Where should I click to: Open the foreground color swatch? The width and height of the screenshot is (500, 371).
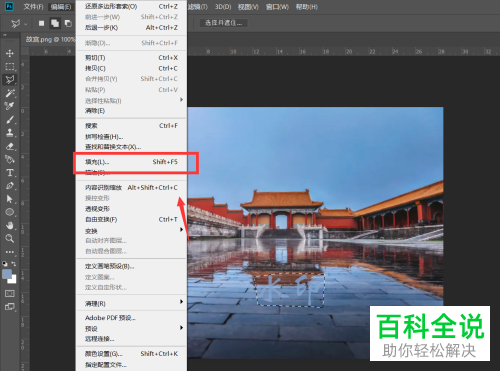[x=7, y=274]
